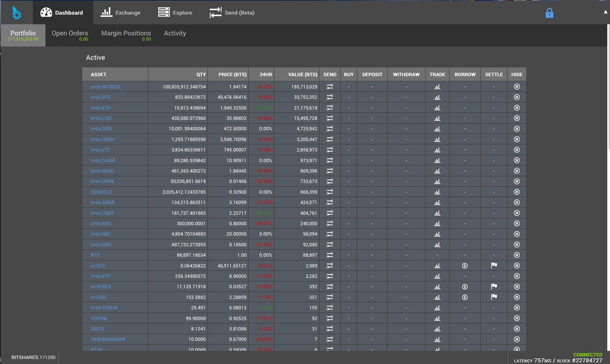Image resolution: width=610 pixels, height=364 pixels.
Task: Click the bitRUBLE asset name
Action: click(x=101, y=287)
